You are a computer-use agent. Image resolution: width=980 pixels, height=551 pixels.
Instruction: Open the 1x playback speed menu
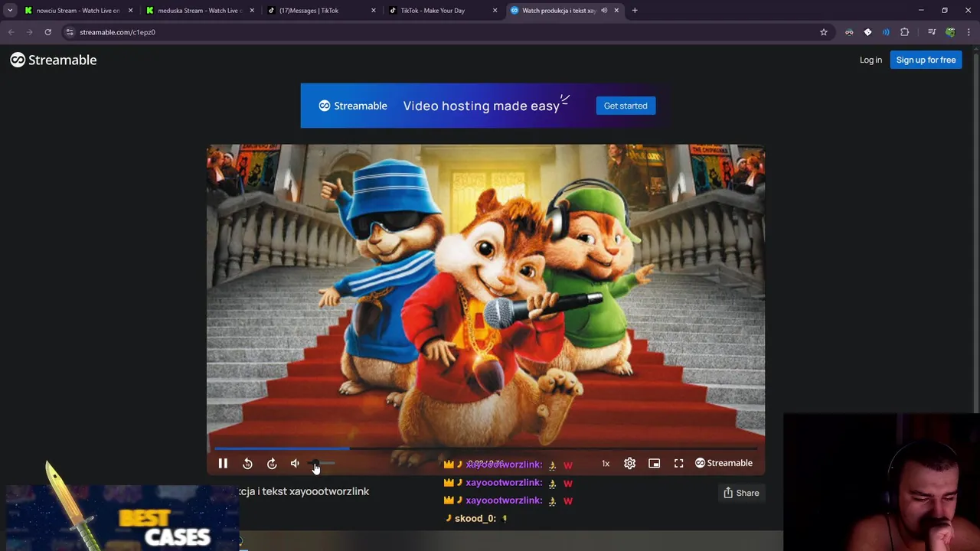(606, 463)
